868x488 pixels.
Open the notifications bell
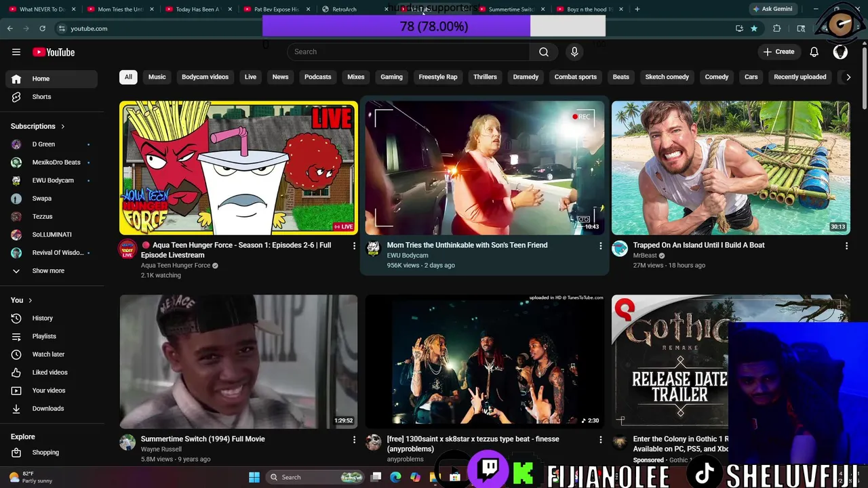[x=814, y=52]
